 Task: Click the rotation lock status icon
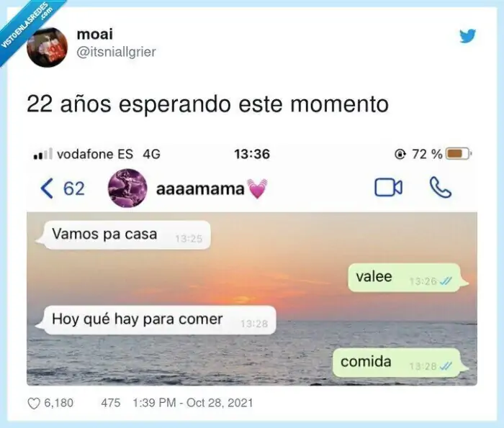(x=400, y=155)
